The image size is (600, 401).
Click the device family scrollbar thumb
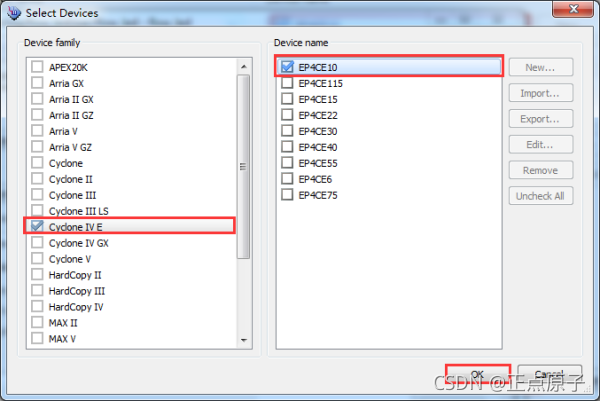243,167
